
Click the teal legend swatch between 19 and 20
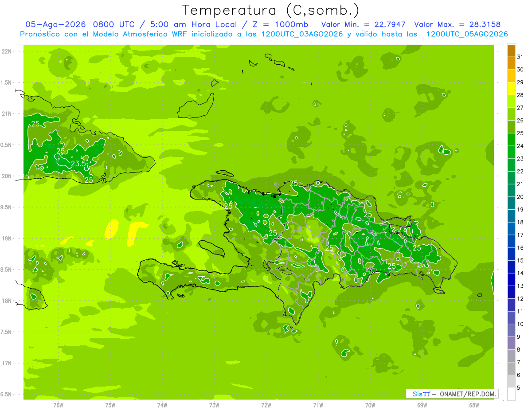(x=511, y=203)
